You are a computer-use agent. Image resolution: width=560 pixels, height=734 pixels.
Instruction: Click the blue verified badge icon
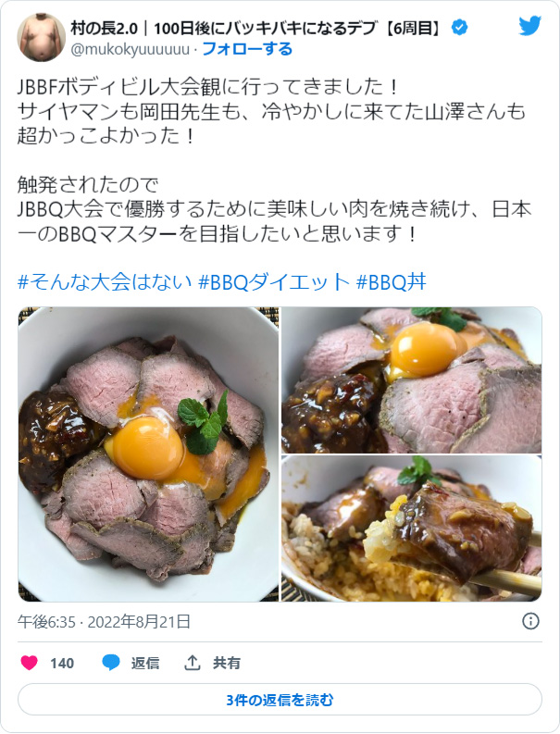pos(459,28)
